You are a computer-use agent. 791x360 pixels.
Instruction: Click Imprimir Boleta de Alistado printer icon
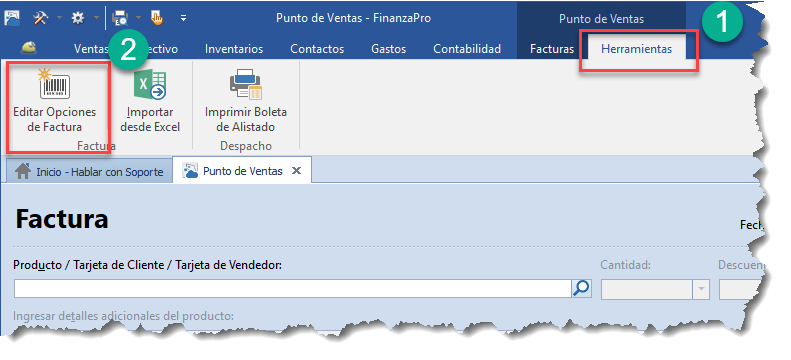tap(246, 84)
